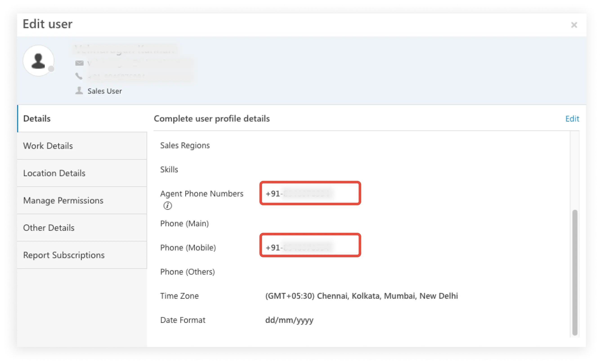
Task: Click the close button on Edit user dialog
Action: click(574, 25)
